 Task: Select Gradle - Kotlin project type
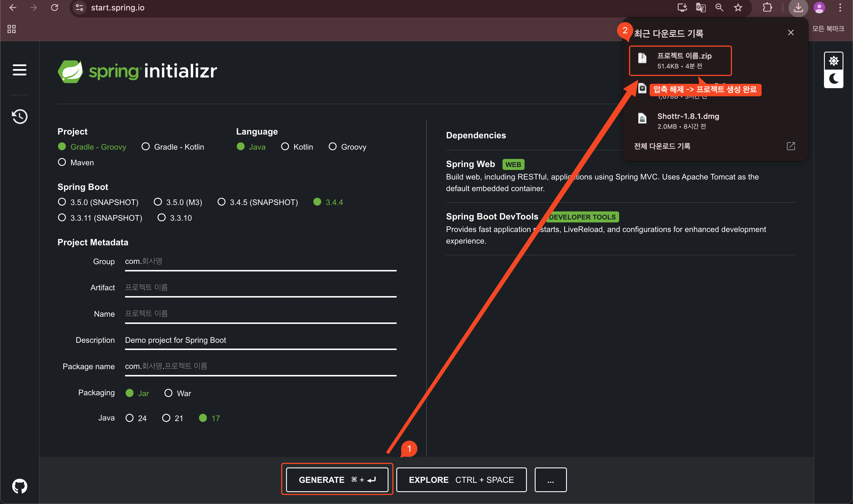[173, 147]
